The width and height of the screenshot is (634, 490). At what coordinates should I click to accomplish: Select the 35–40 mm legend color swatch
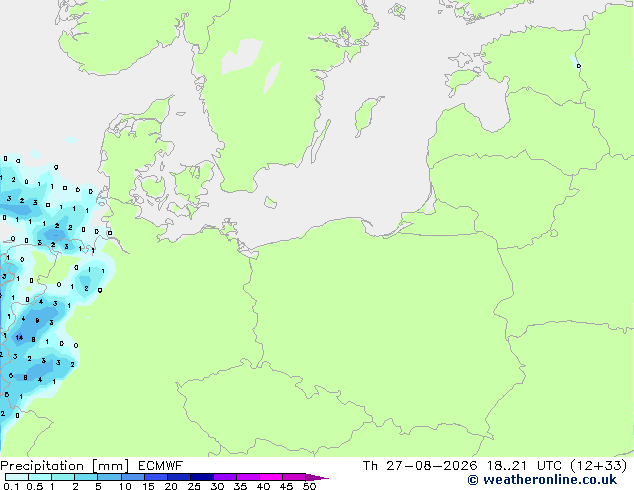247,477
